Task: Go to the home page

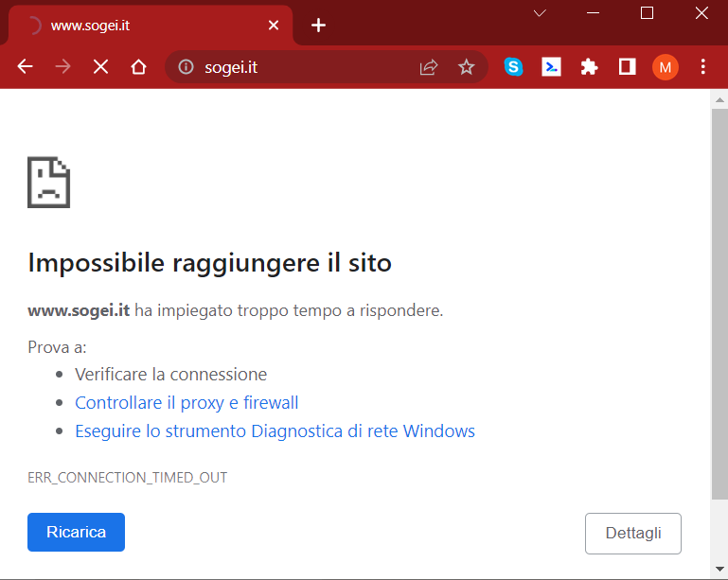Action: 138,67
